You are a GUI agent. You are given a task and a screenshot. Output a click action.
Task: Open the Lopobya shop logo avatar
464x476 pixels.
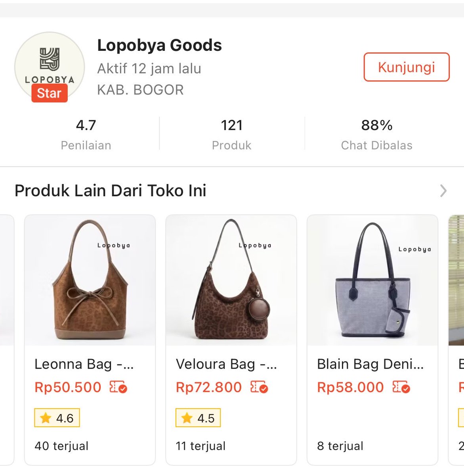[50, 67]
